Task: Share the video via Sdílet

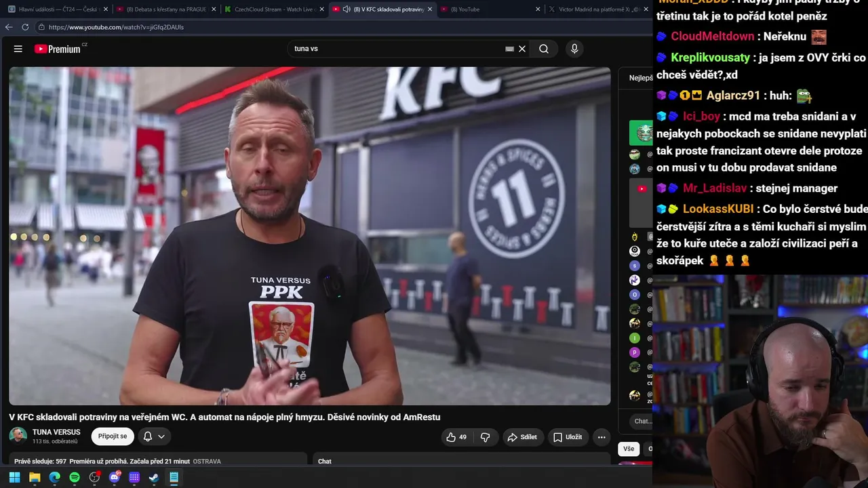Action: point(522,437)
